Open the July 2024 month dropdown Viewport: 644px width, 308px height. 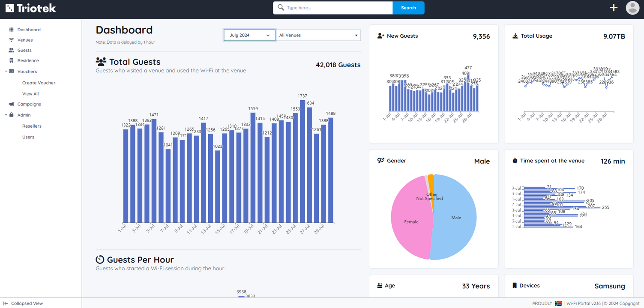tap(249, 35)
